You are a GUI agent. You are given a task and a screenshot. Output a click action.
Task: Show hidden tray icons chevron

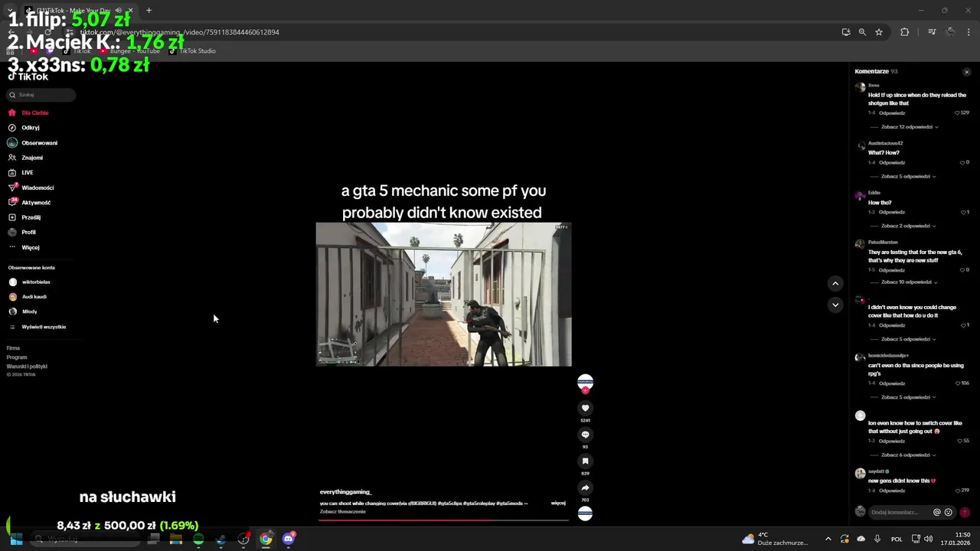[828, 539]
